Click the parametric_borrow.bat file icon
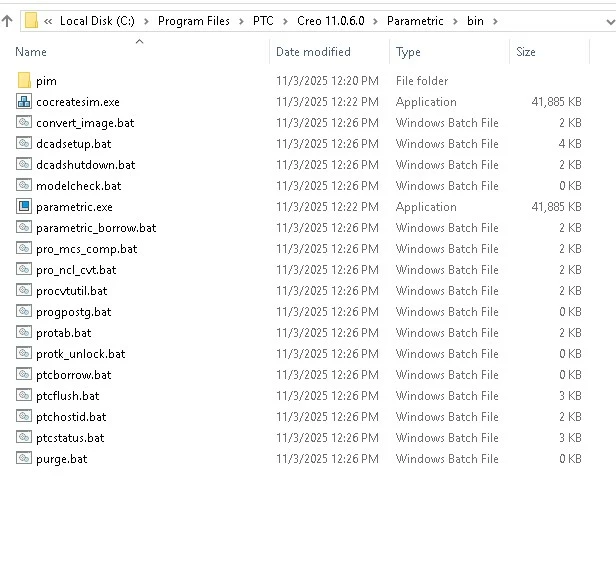Screen dimensions: 616x580 [x=24, y=228]
